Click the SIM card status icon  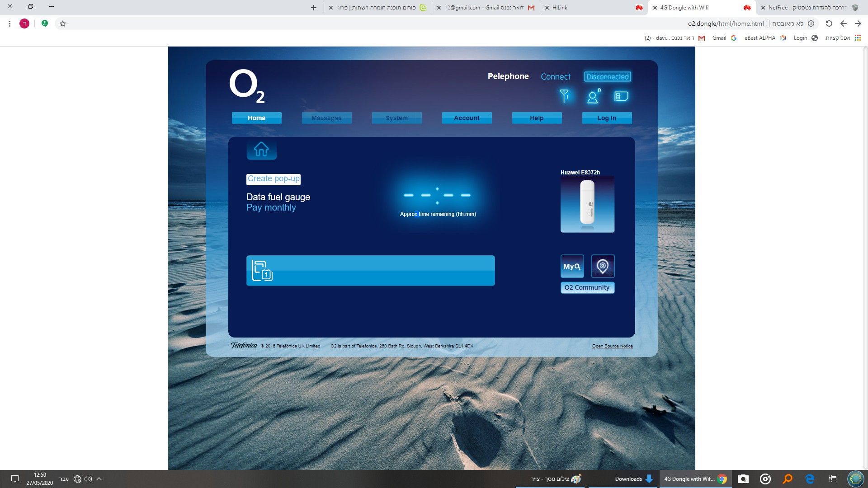[x=621, y=96]
